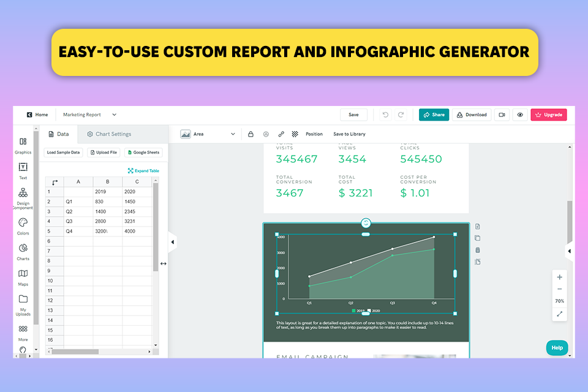
Task: Delete the block using trash icon
Action: [477, 250]
